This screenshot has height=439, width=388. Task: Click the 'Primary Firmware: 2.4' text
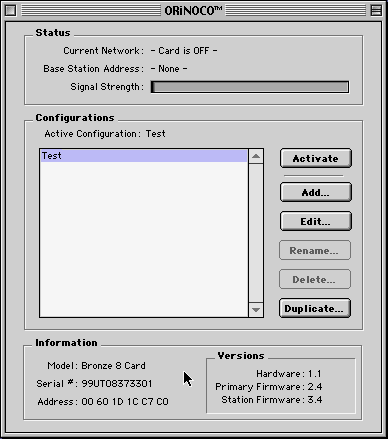269,387
